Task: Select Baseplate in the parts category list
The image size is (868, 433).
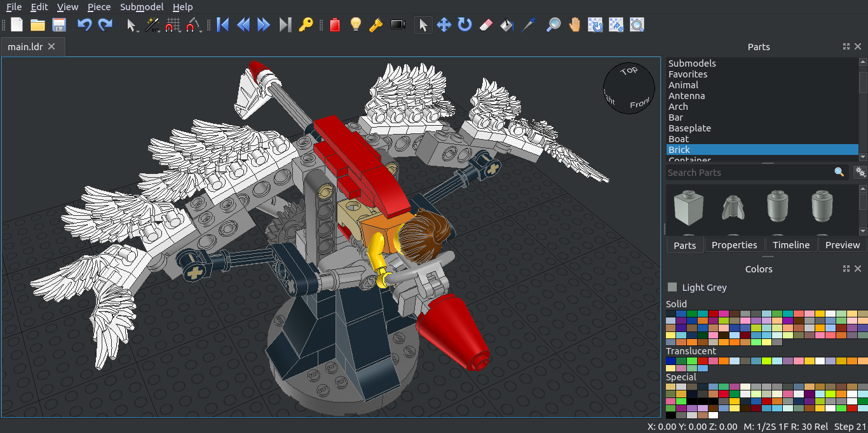Action: point(689,128)
